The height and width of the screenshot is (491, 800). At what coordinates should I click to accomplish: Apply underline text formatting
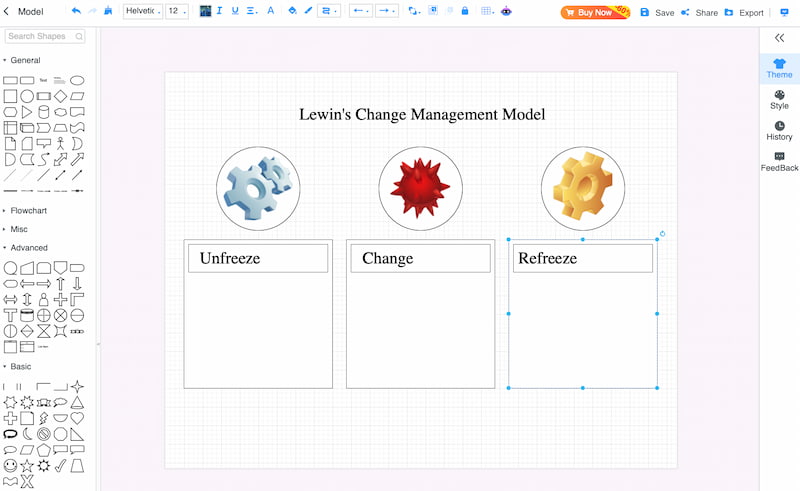click(x=235, y=11)
